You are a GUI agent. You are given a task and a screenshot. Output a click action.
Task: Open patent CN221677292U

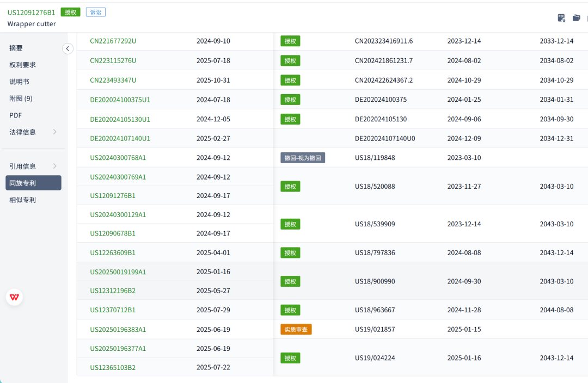[x=113, y=41]
